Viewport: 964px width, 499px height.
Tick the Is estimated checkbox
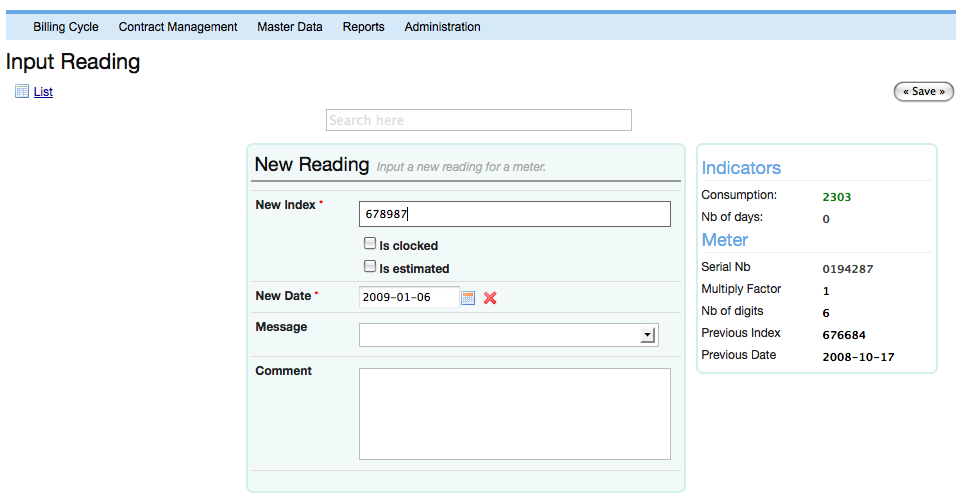coord(369,266)
